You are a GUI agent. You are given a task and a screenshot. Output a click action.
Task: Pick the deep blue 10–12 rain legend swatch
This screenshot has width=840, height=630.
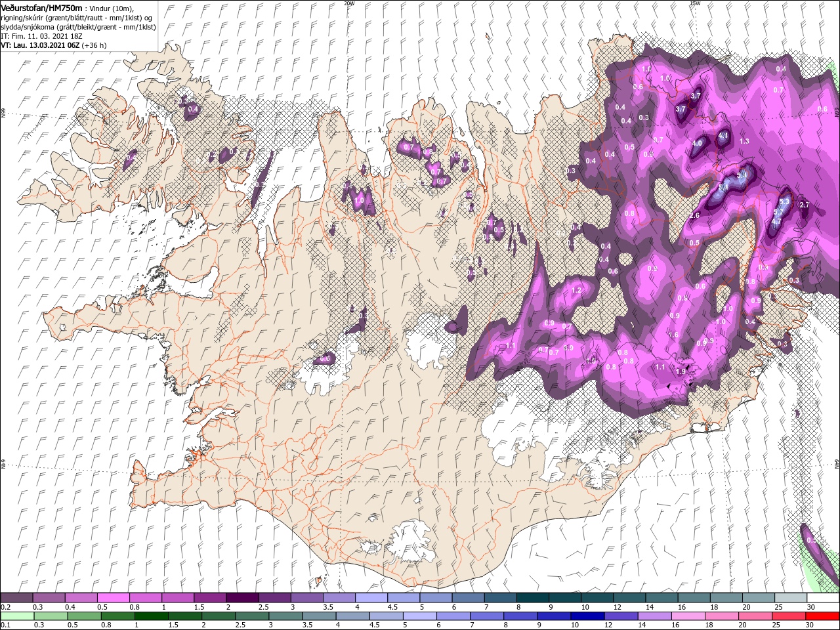click(587, 616)
